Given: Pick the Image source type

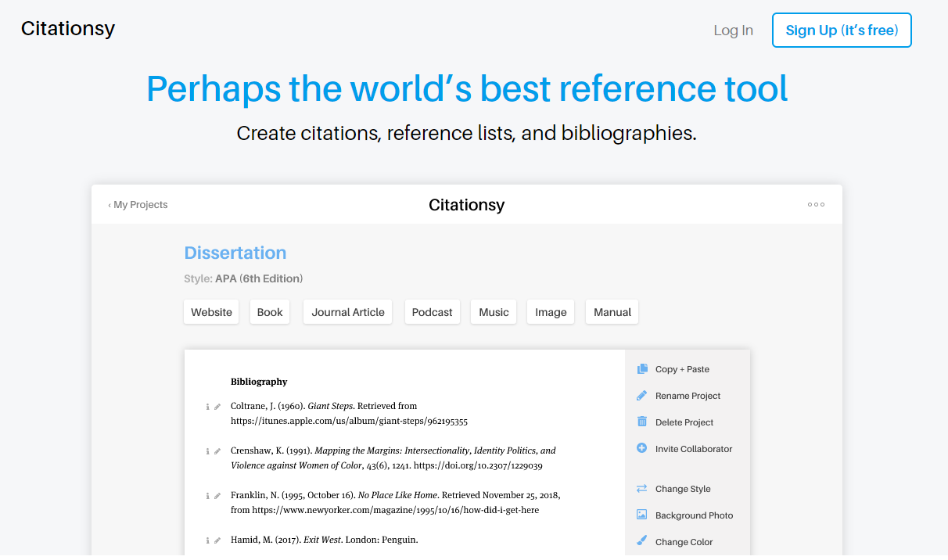Looking at the screenshot, I should pos(551,312).
